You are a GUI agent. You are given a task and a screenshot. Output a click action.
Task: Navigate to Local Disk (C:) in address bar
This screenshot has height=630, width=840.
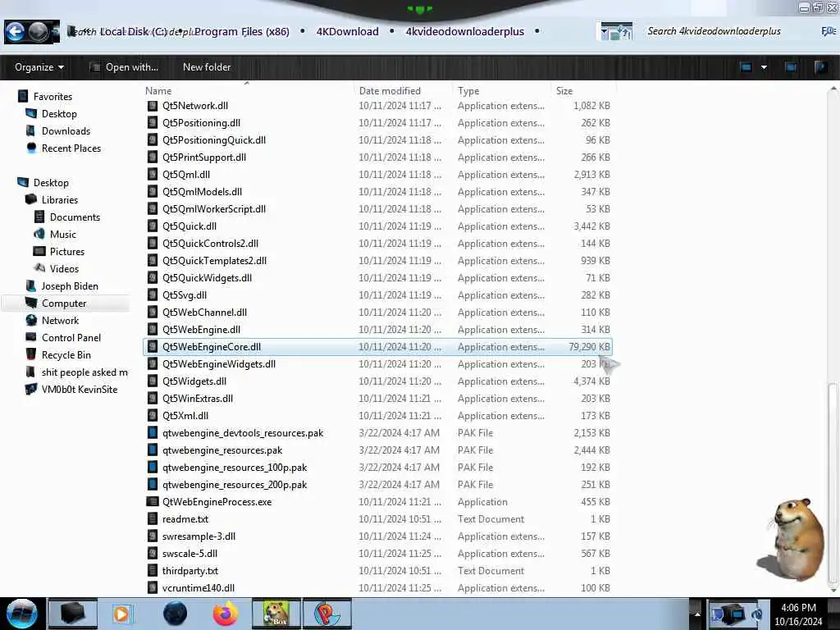pos(133,32)
